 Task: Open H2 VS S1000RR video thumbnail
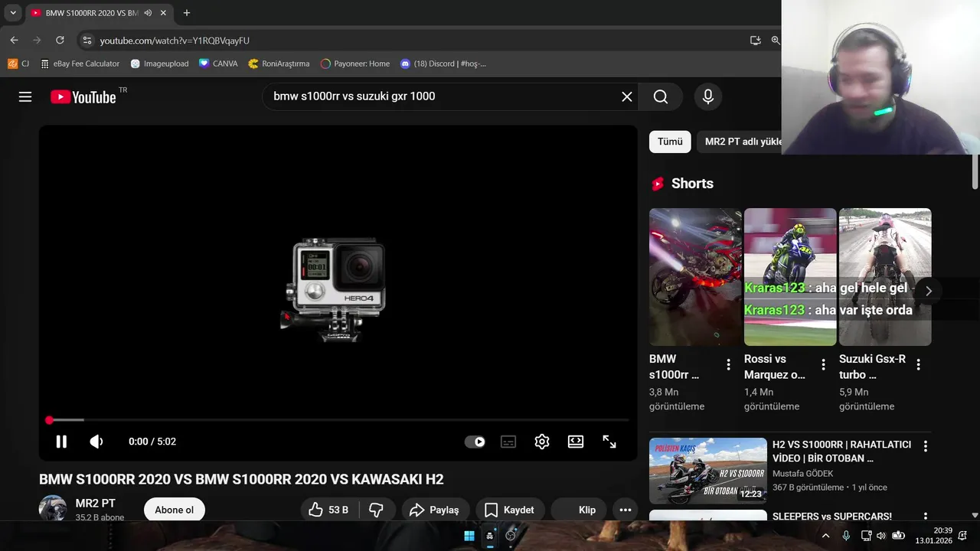[x=708, y=471]
